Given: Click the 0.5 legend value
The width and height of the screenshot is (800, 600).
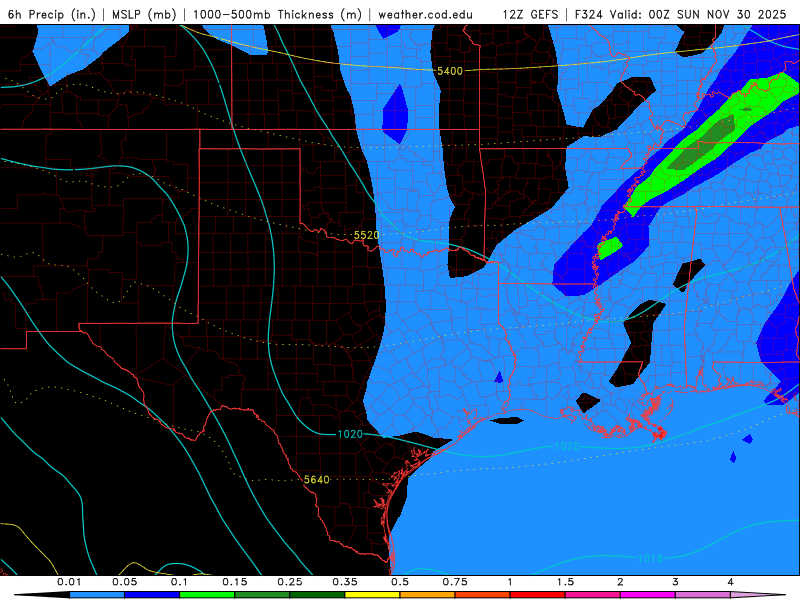Looking at the screenshot, I should click(400, 582).
